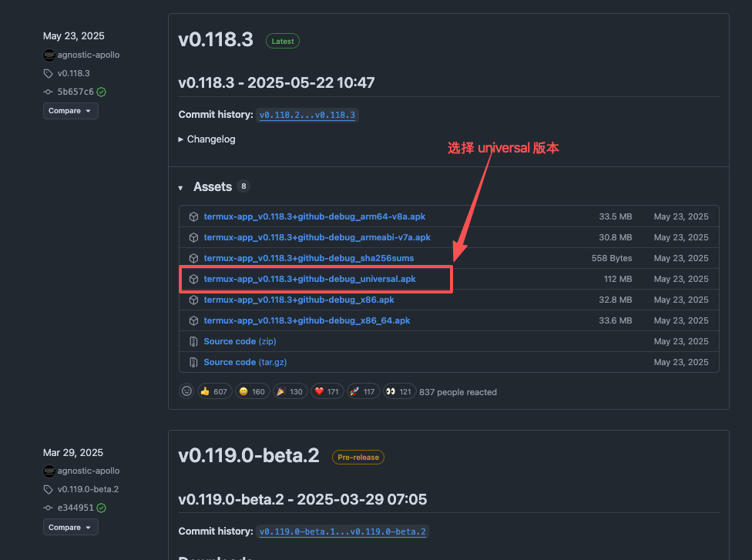Click zip file icon for Source code (zip)
Viewport: 752px width, 560px height.
193,341
